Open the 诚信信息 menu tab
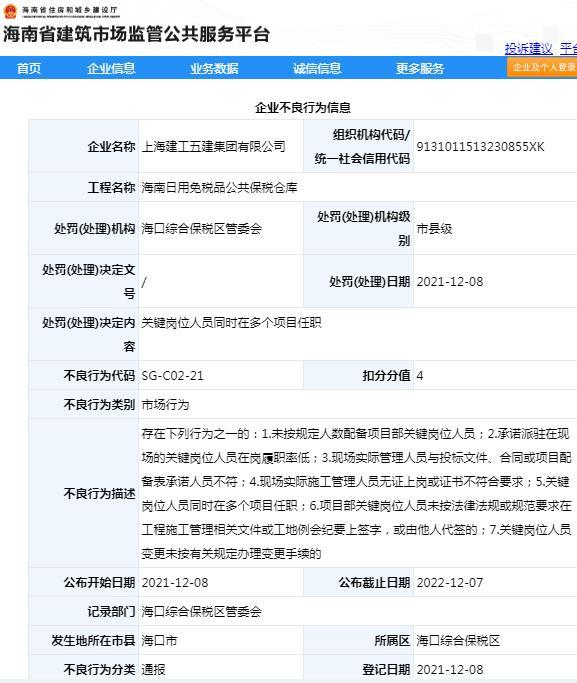Viewport: 577px width, 683px height. click(x=317, y=68)
